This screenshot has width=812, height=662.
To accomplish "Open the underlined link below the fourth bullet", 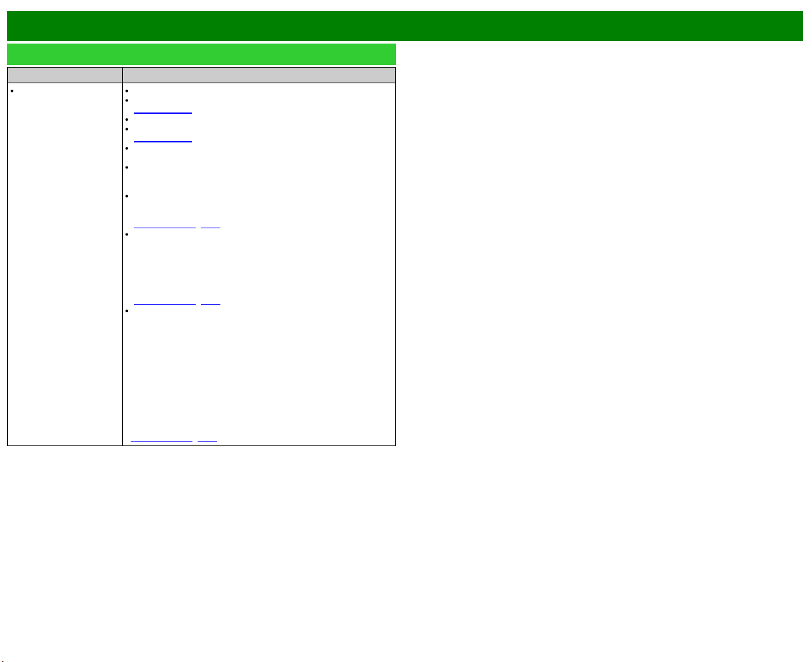I will point(163,139).
